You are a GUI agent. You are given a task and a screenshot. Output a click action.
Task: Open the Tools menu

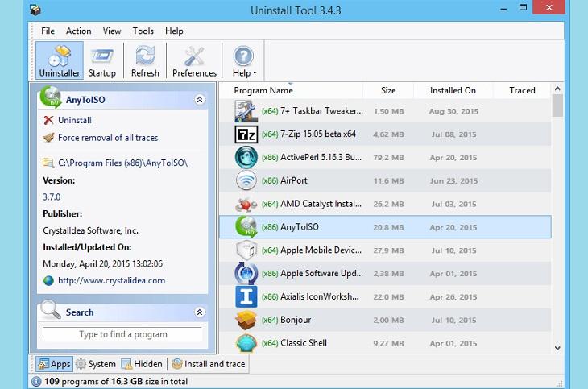tap(143, 31)
